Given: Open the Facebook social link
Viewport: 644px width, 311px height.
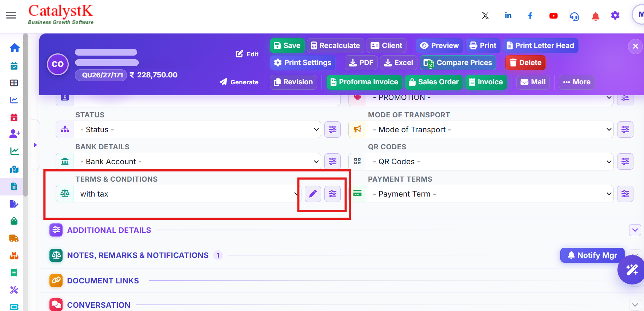Looking at the screenshot, I should 530,16.
